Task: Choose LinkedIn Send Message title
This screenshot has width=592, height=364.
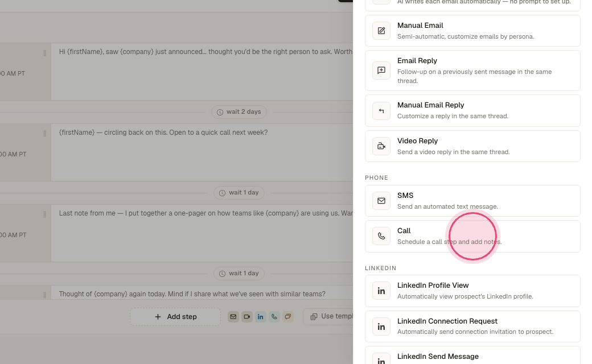Action: click(x=438, y=357)
